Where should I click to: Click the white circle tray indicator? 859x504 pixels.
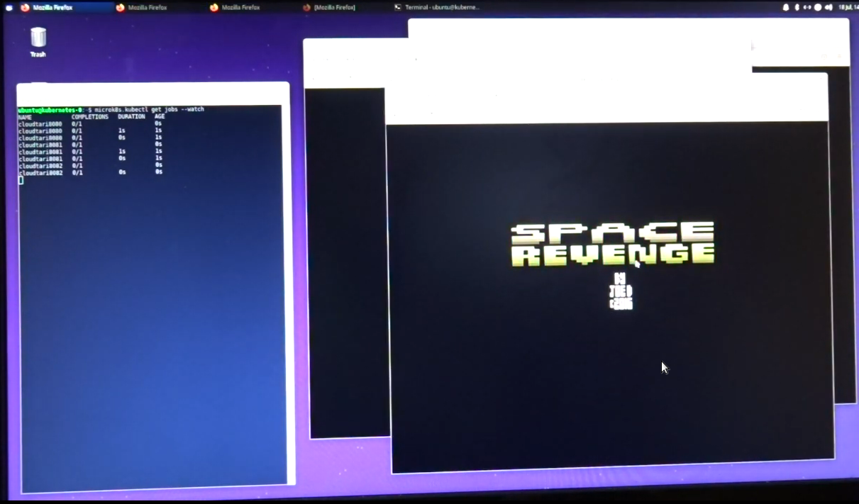click(x=817, y=7)
